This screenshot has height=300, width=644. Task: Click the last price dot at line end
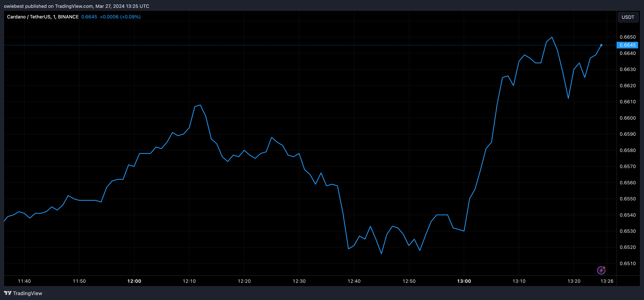[601, 45]
